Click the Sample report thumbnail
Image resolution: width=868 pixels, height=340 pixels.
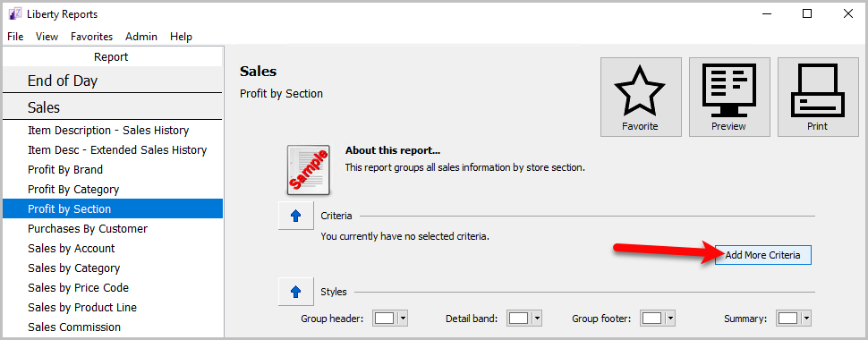(x=309, y=170)
